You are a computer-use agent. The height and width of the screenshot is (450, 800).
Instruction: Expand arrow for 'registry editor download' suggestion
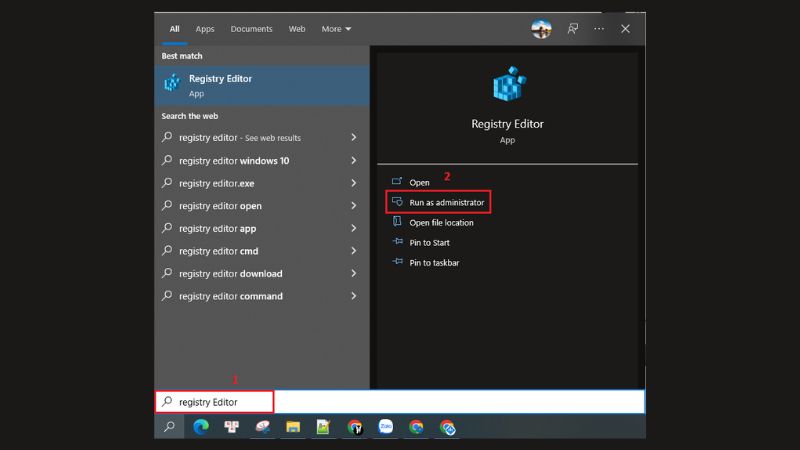click(354, 274)
